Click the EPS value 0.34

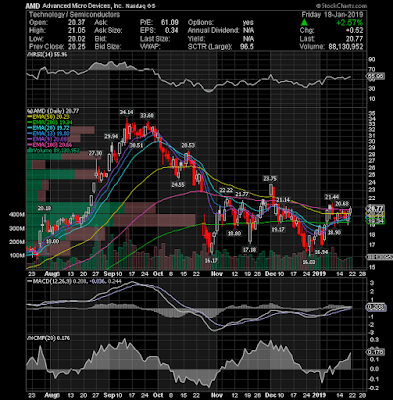[x=172, y=30]
